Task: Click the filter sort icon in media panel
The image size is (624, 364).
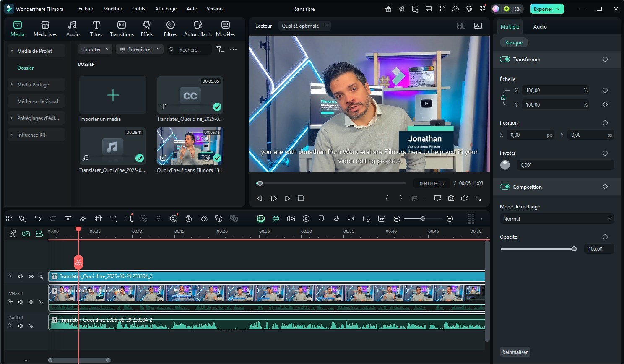Action: 220,49
